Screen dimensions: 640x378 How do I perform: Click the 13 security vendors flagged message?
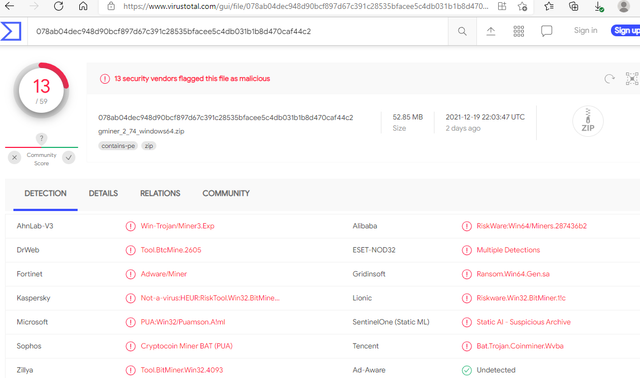[x=192, y=78]
